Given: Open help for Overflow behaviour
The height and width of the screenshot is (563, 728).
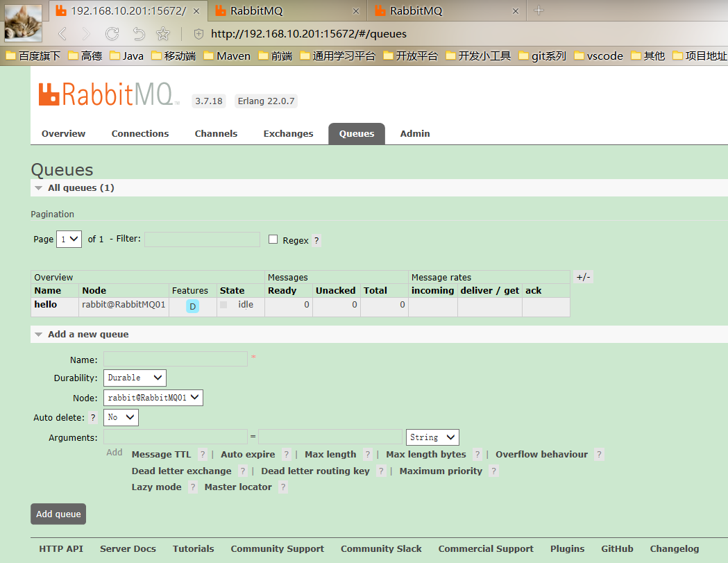Looking at the screenshot, I should [x=600, y=454].
